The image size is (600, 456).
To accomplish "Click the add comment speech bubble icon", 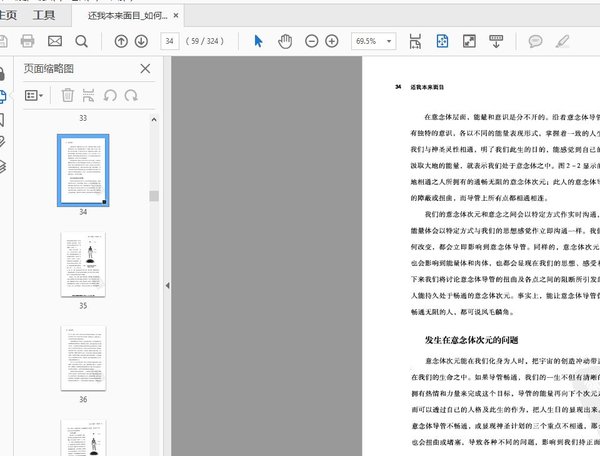I will [535, 41].
